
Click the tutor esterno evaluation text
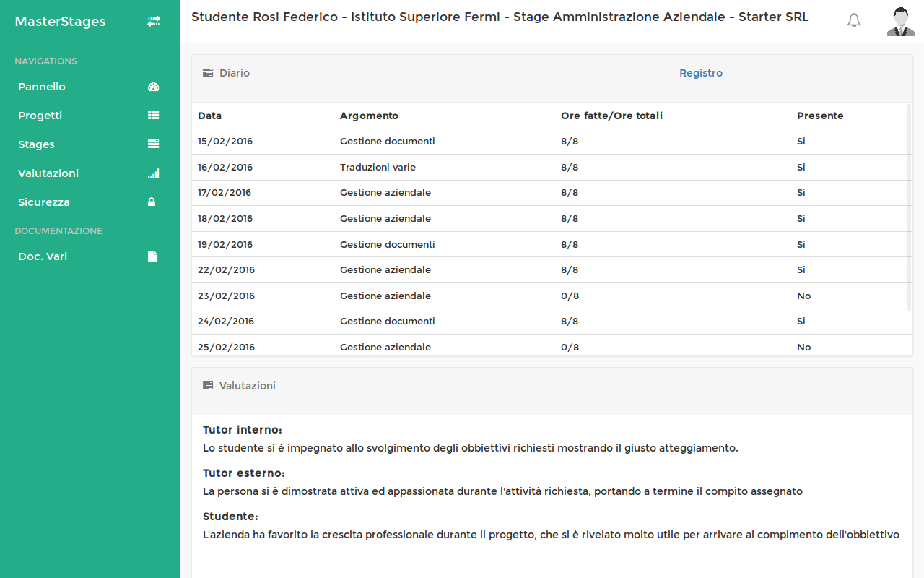[502, 491]
